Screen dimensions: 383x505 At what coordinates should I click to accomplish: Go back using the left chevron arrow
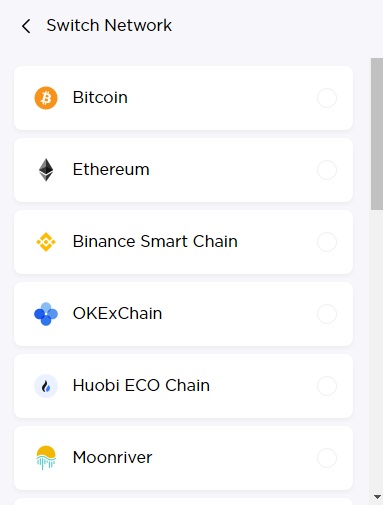coord(26,26)
